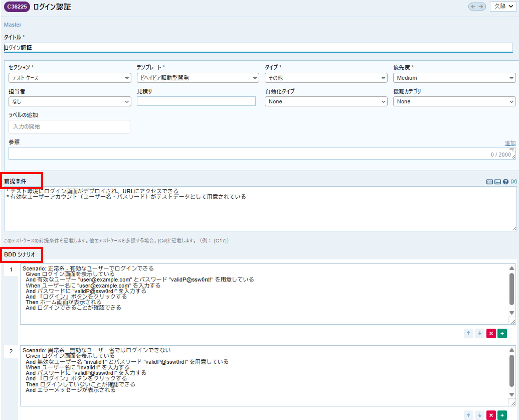Screen dimensions: 519x420
Task: Open the セクション dropdown
Action: pos(70,78)
